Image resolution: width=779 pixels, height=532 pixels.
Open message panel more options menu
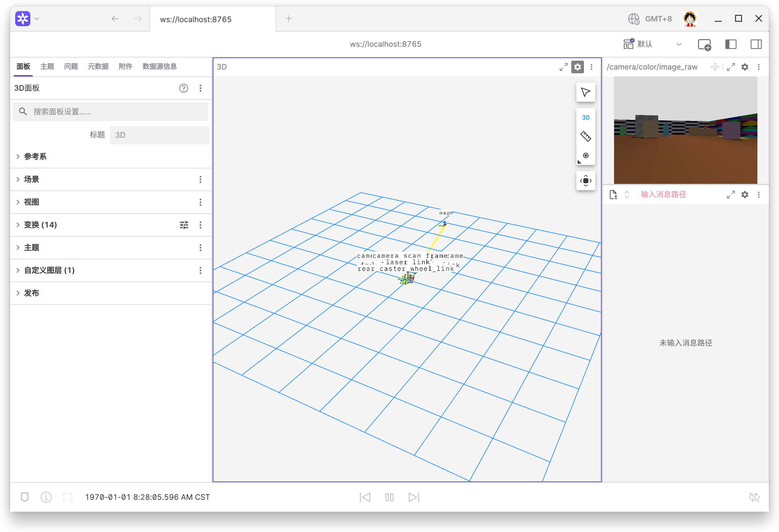pyautogui.click(x=758, y=195)
